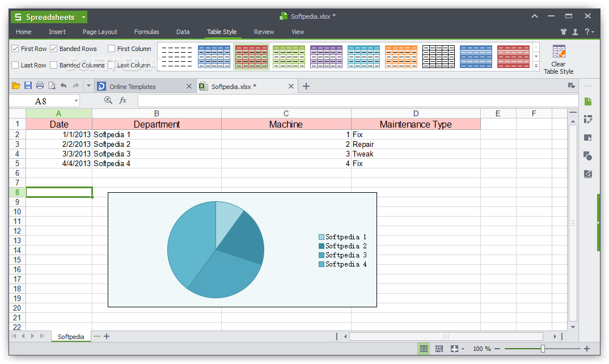Image resolution: width=609 pixels, height=364 pixels.
Task: Switch to normal view in status bar
Action: tap(424, 349)
